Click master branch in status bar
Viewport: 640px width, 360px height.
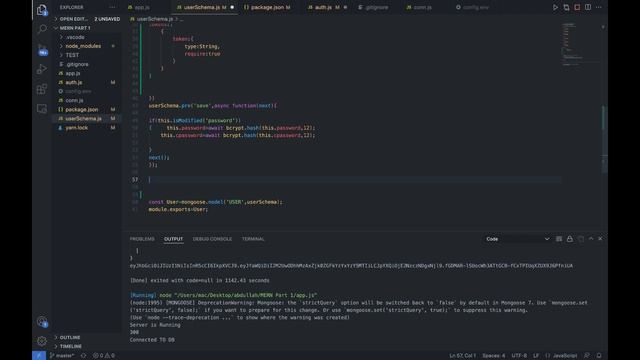point(62,356)
